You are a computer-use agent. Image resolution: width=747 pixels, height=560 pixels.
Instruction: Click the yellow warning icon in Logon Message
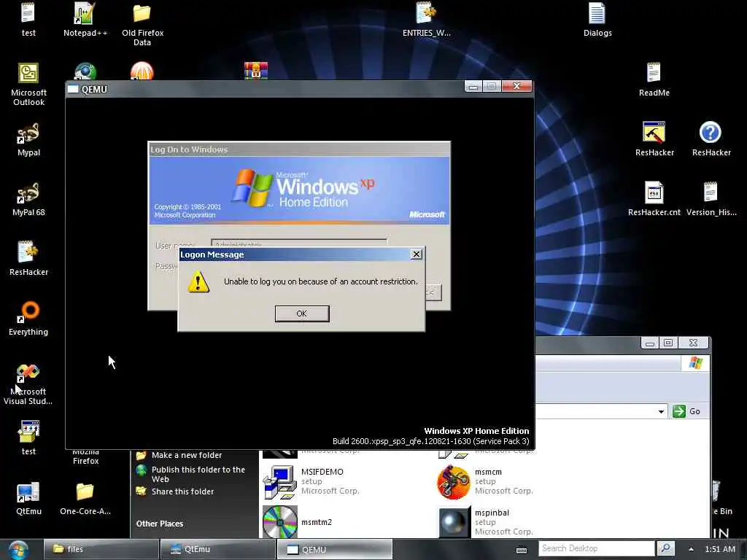198,281
